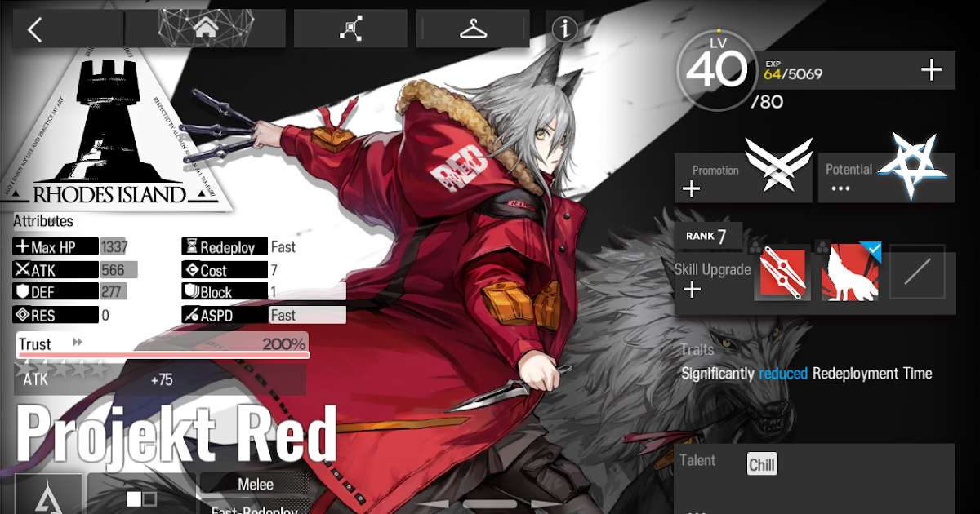Screen dimensions: 980x514
Task: Tap the RANK 7 badge
Action: click(x=708, y=236)
